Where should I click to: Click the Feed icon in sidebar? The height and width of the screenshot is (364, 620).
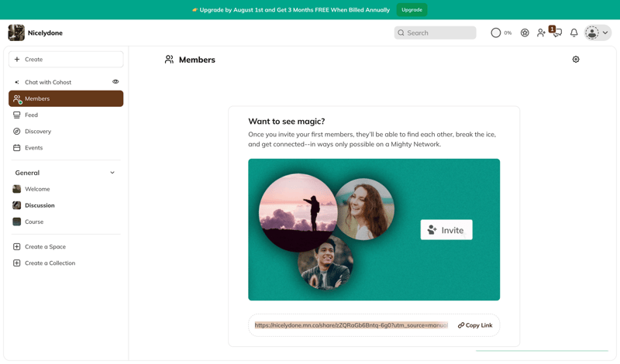point(16,115)
